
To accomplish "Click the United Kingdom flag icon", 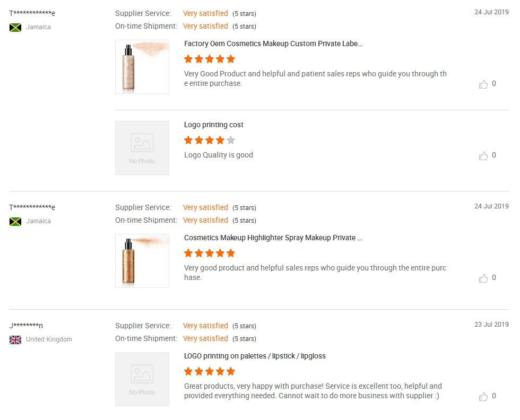I will point(15,339).
